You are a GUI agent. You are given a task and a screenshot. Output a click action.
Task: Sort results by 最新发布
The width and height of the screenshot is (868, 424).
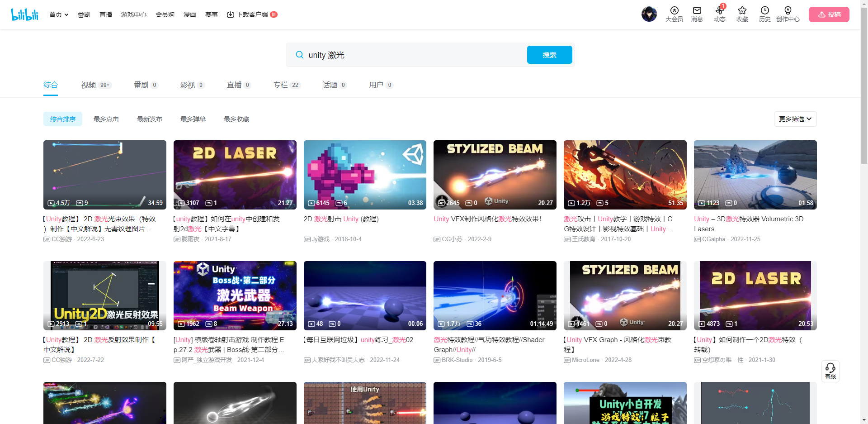pos(150,119)
